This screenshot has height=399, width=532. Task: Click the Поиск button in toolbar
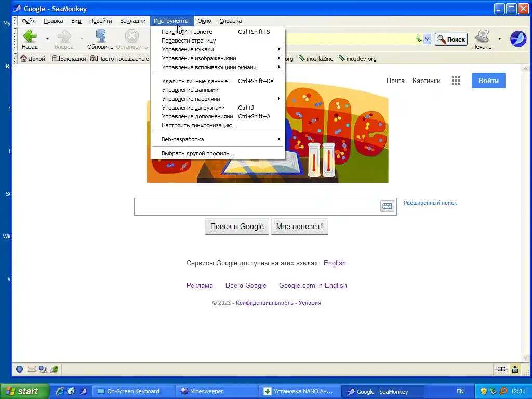pyautogui.click(x=451, y=39)
